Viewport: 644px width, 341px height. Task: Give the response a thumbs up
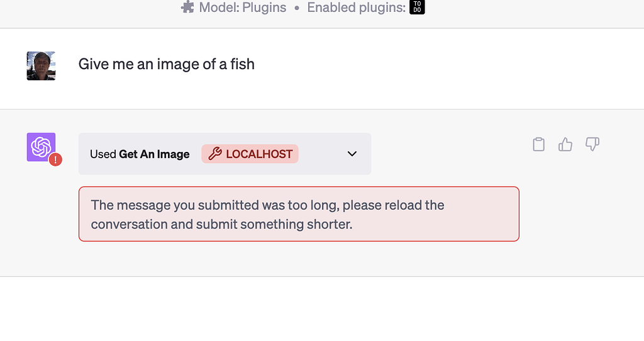(565, 144)
